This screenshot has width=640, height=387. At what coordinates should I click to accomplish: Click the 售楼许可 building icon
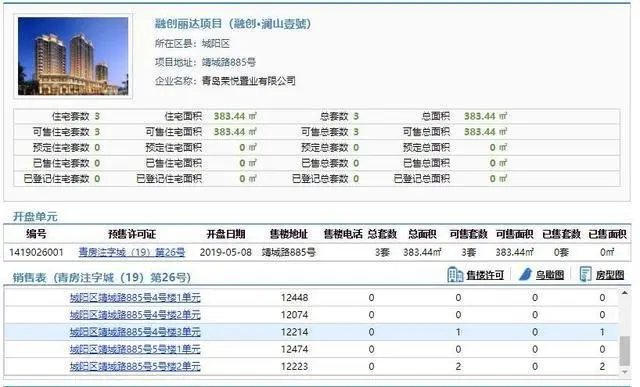tap(455, 274)
